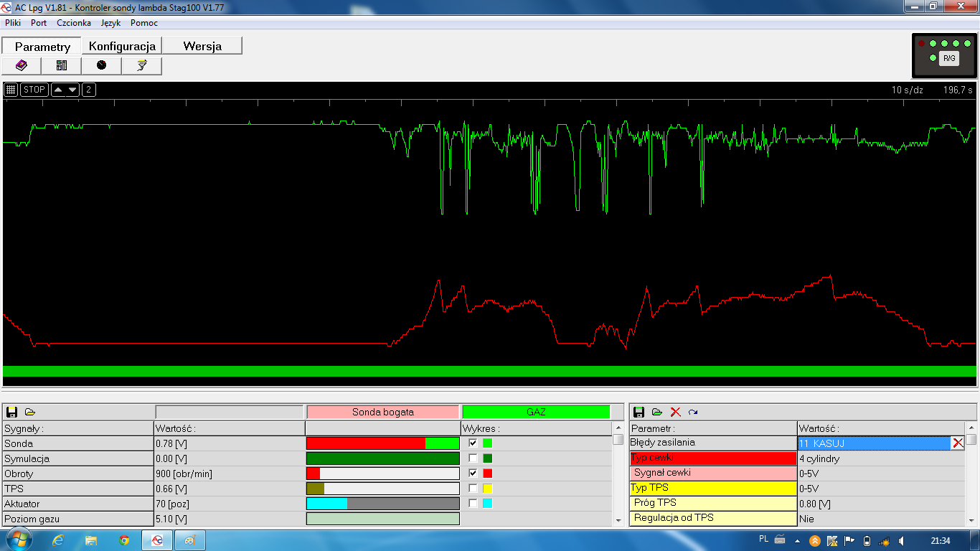Switch to the Konfiguracja tab
The width and height of the screenshot is (980, 551).
(122, 46)
